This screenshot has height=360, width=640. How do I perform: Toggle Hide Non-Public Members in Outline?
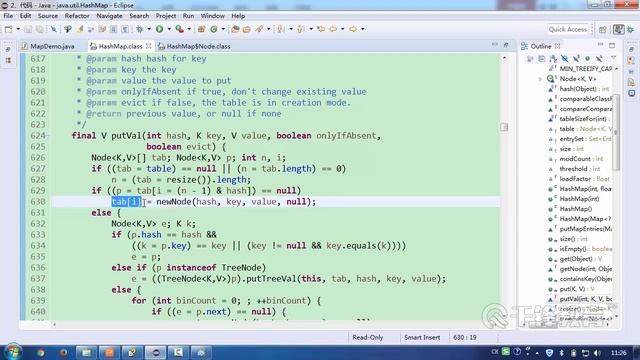click(x=587, y=59)
